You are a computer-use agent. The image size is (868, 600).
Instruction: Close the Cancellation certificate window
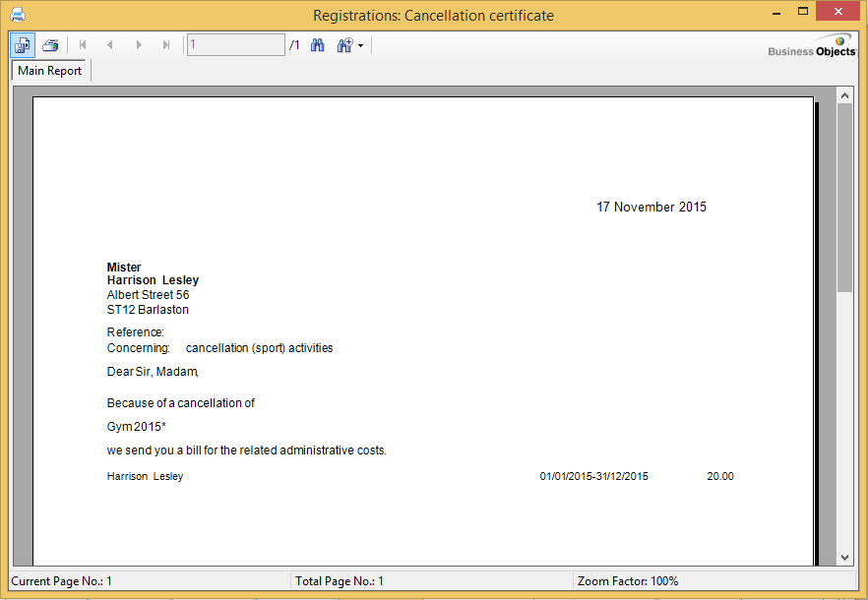pyautogui.click(x=838, y=12)
